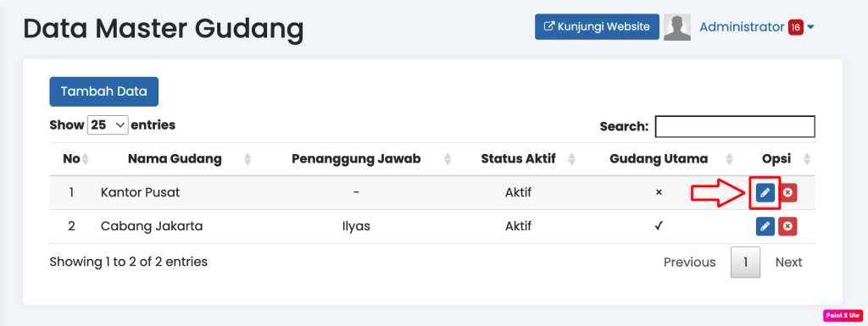Edit the Kantor Pusat warehouse row
The height and width of the screenshot is (326, 868).
[x=765, y=193]
